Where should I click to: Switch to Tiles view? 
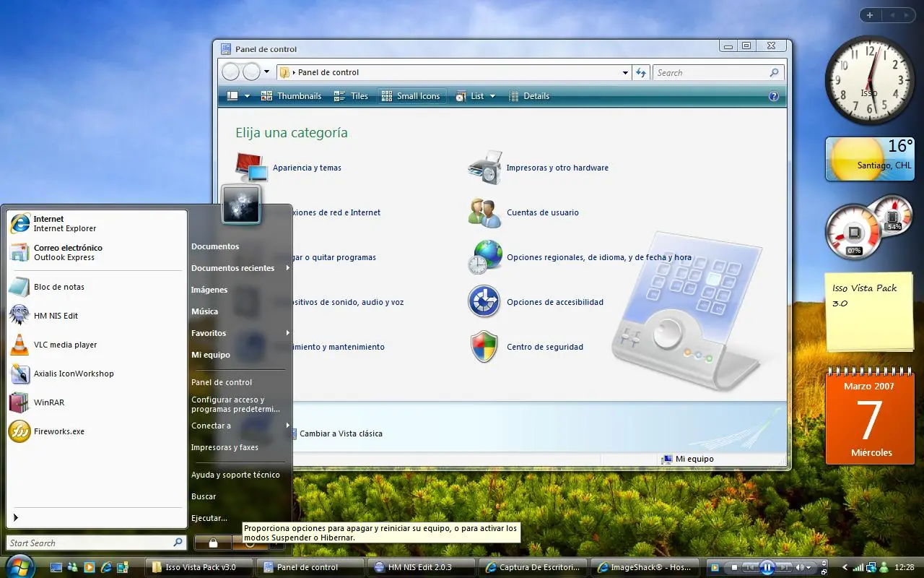(x=351, y=96)
